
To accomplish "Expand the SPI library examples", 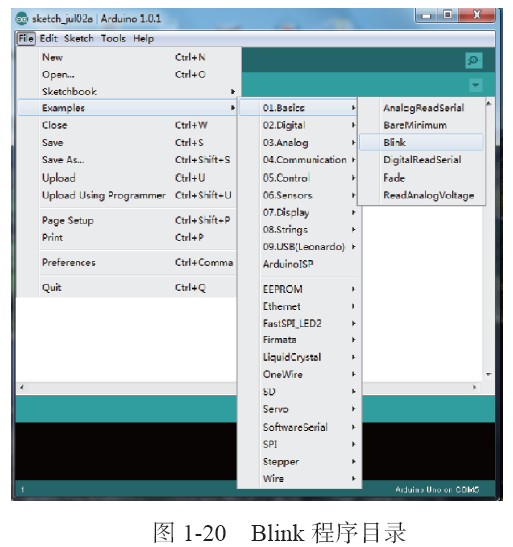I will (299, 444).
